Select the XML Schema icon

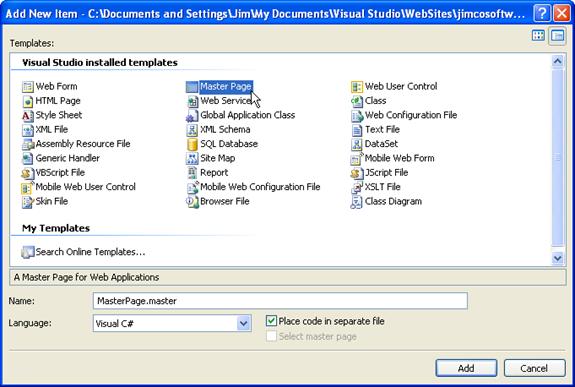pyautogui.click(x=192, y=129)
